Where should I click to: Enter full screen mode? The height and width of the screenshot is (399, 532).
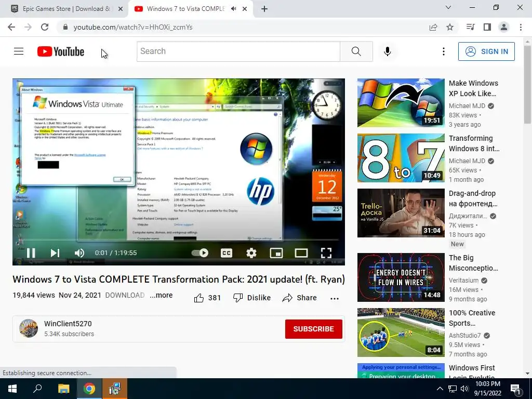[326, 253]
